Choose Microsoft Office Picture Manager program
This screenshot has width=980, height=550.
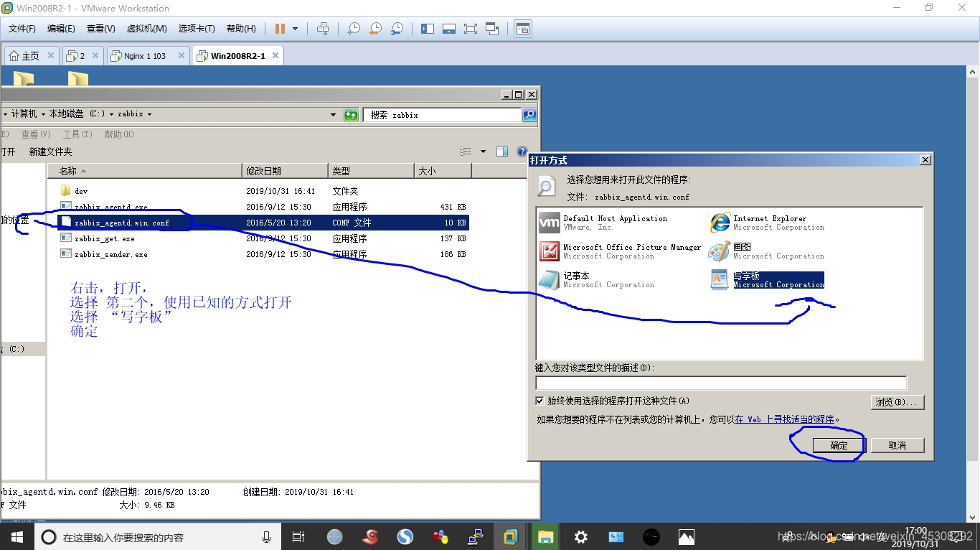click(620, 251)
